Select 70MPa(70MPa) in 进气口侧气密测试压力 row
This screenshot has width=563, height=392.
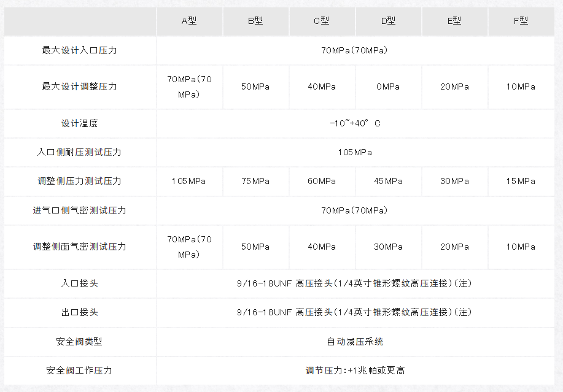(x=355, y=210)
